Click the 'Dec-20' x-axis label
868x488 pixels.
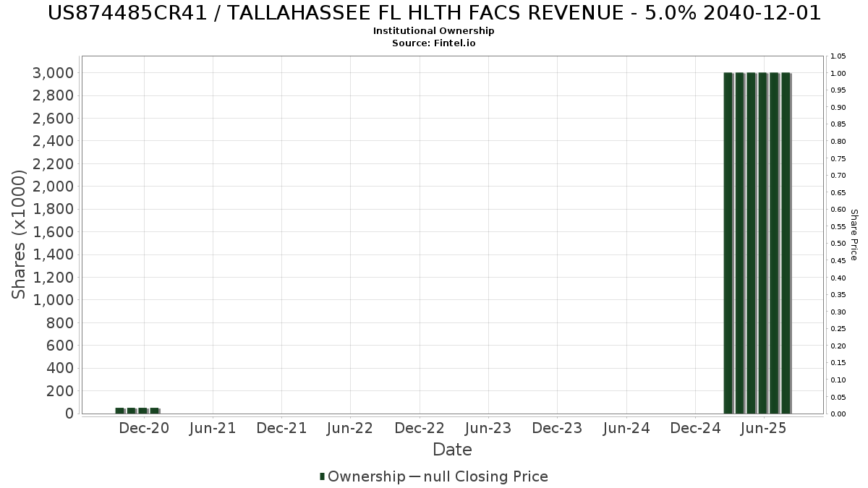pos(144,428)
